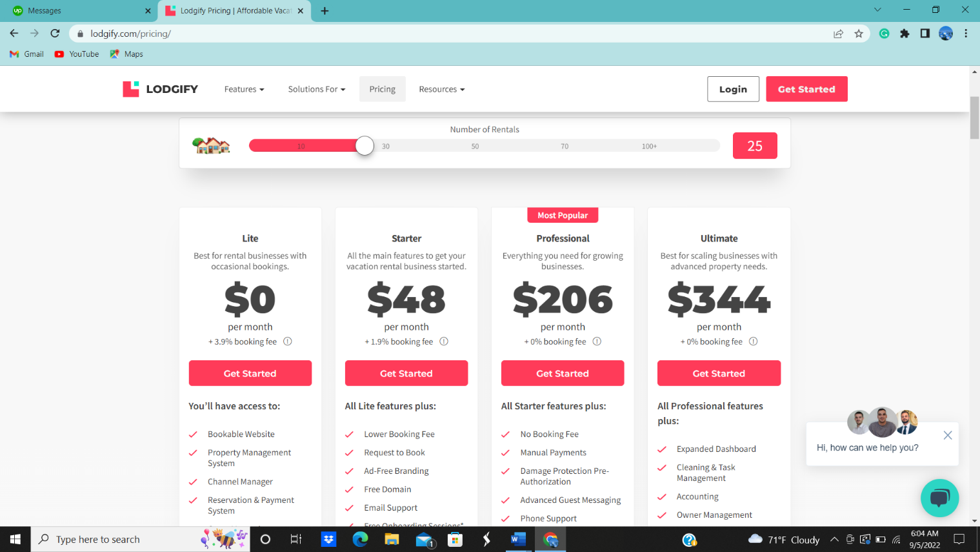Open the Windows Start menu
This screenshot has height=552, width=980.
click(x=15, y=539)
